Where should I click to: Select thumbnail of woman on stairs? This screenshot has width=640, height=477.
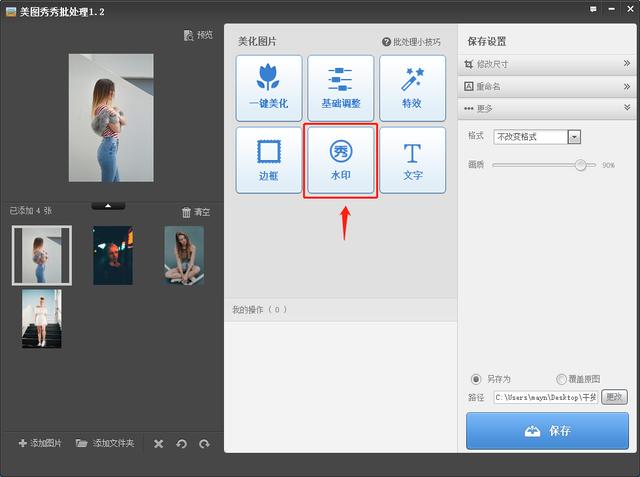tap(42, 319)
